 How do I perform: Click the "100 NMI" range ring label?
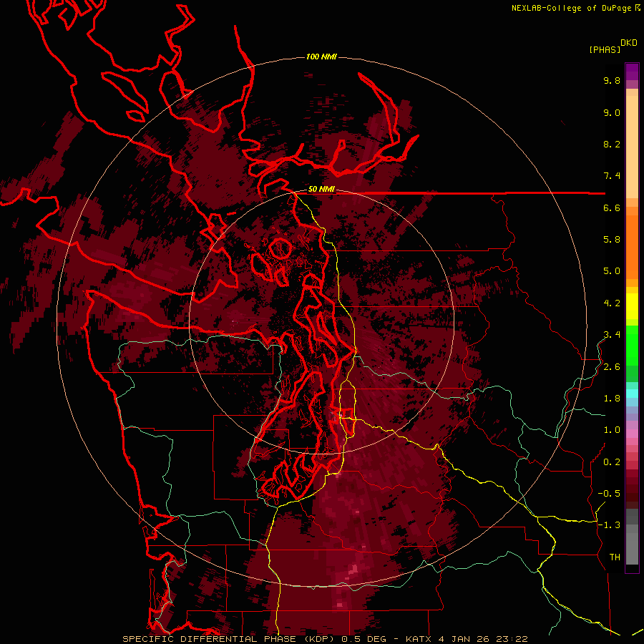coord(321,57)
